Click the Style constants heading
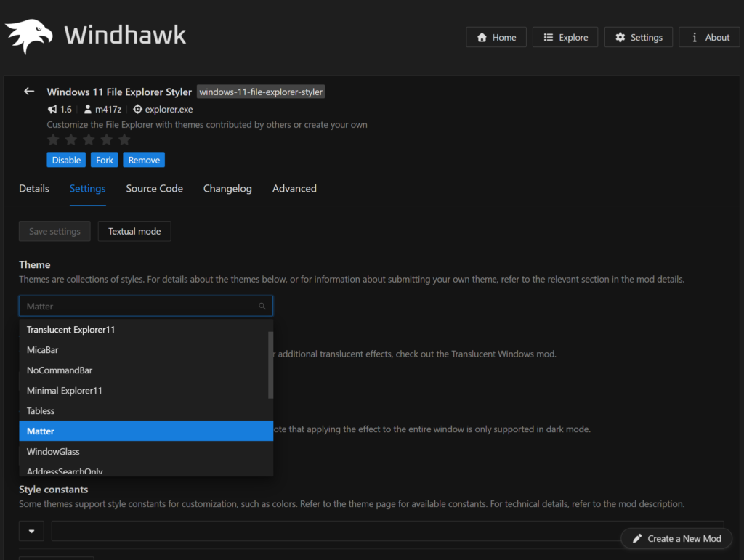Viewport: 744px width, 560px height. click(x=54, y=490)
